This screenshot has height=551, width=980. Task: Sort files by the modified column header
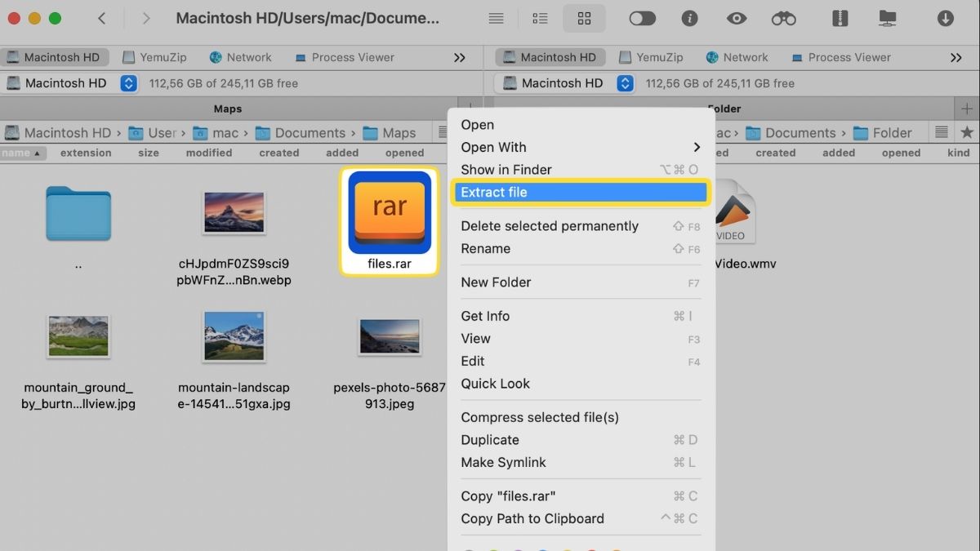208,153
